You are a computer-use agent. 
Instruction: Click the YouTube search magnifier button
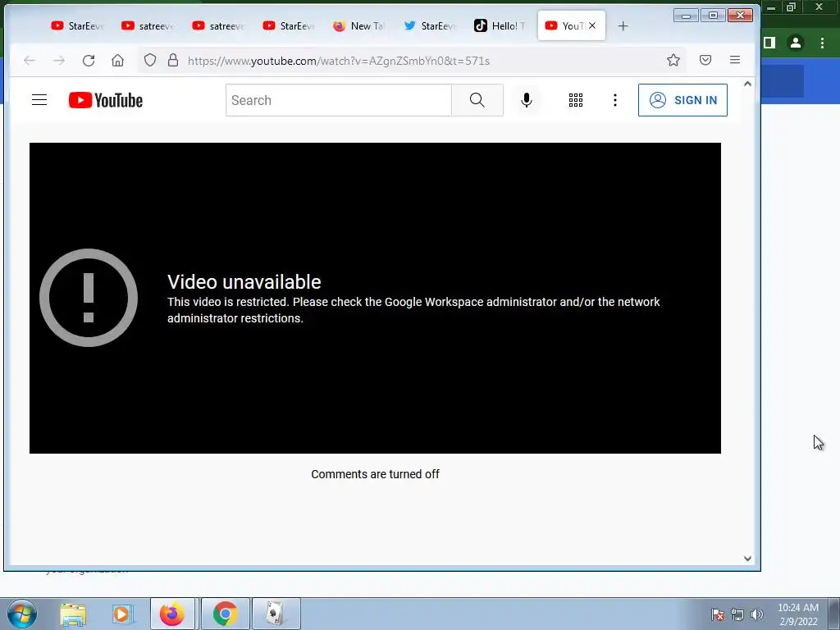coord(477,100)
